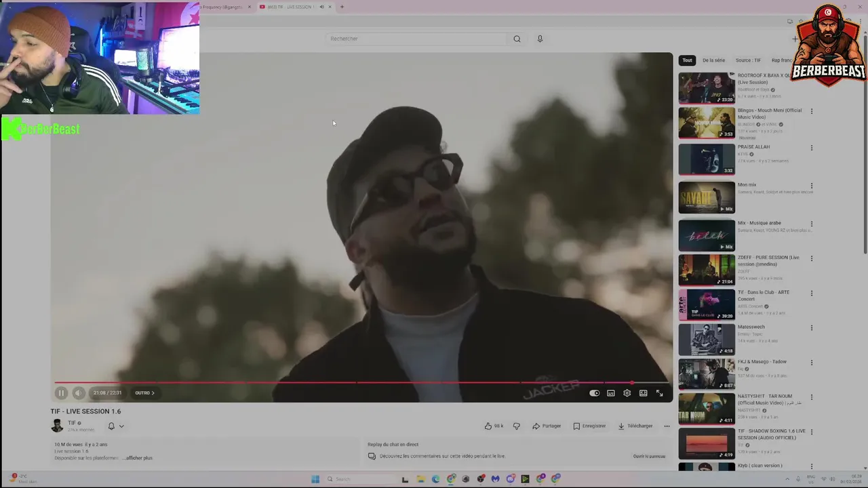Select the Rap français chip
Viewport: 868px width, 488px height.
click(782, 60)
